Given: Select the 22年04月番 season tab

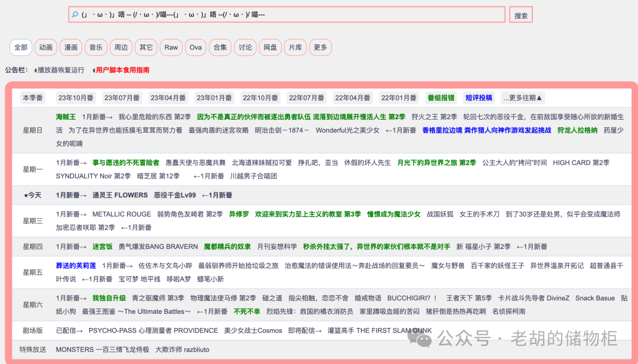Looking at the screenshot, I should pos(353,98).
